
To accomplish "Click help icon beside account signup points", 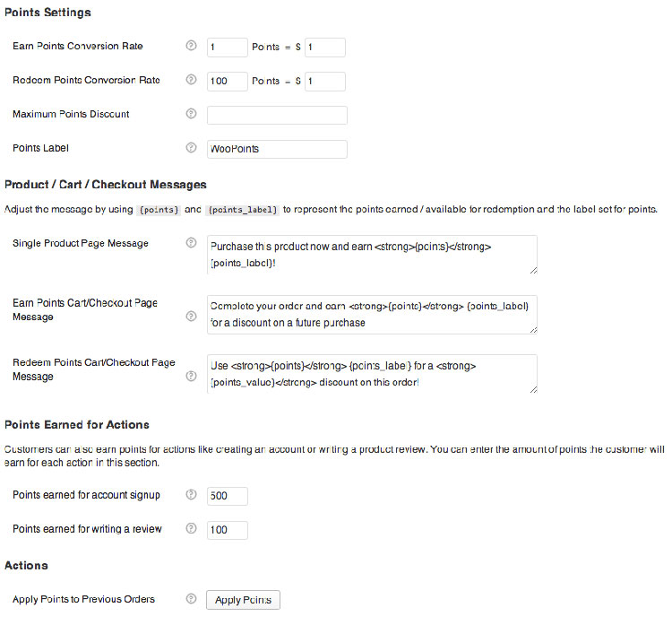I will pos(191,495).
